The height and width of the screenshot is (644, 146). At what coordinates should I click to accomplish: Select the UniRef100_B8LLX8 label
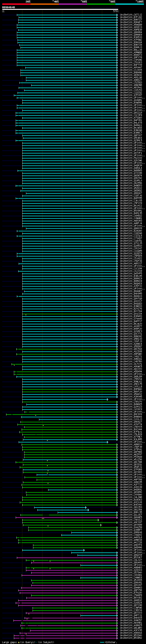pyautogui.click(x=131, y=50)
